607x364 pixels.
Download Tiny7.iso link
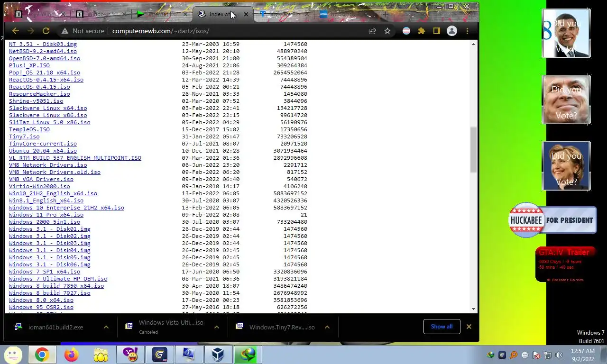coord(24,136)
